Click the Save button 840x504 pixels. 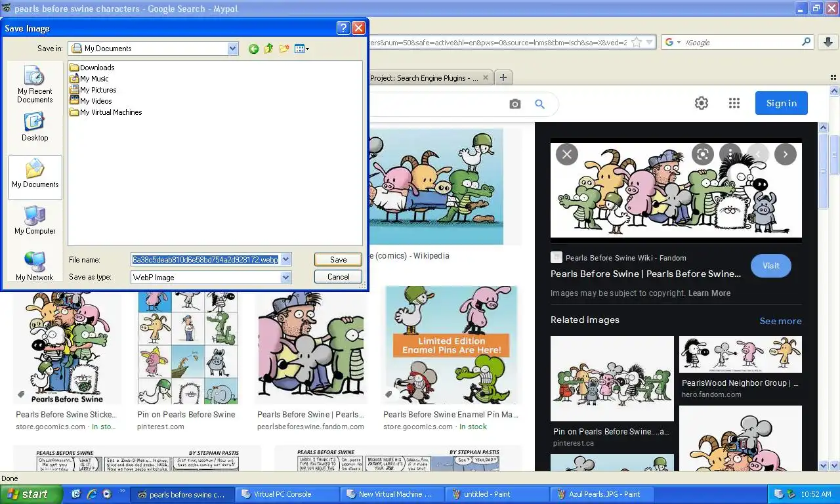coord(338,260)
